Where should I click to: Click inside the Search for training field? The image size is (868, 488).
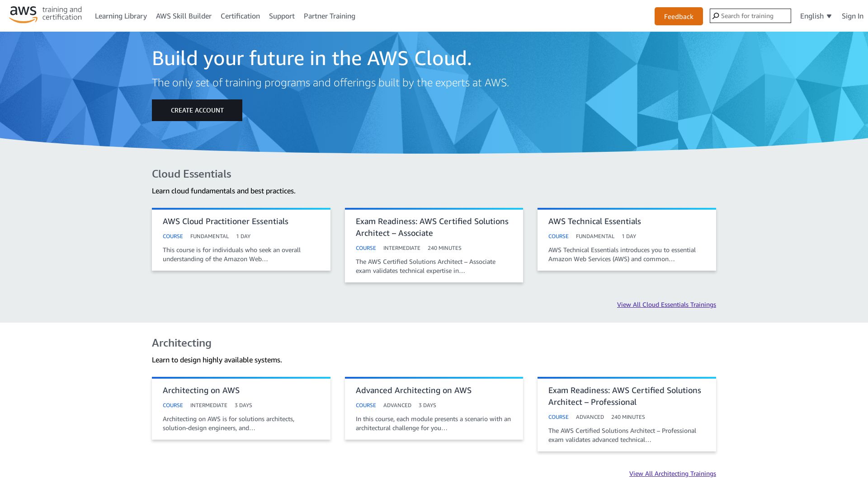pos(755,16)
